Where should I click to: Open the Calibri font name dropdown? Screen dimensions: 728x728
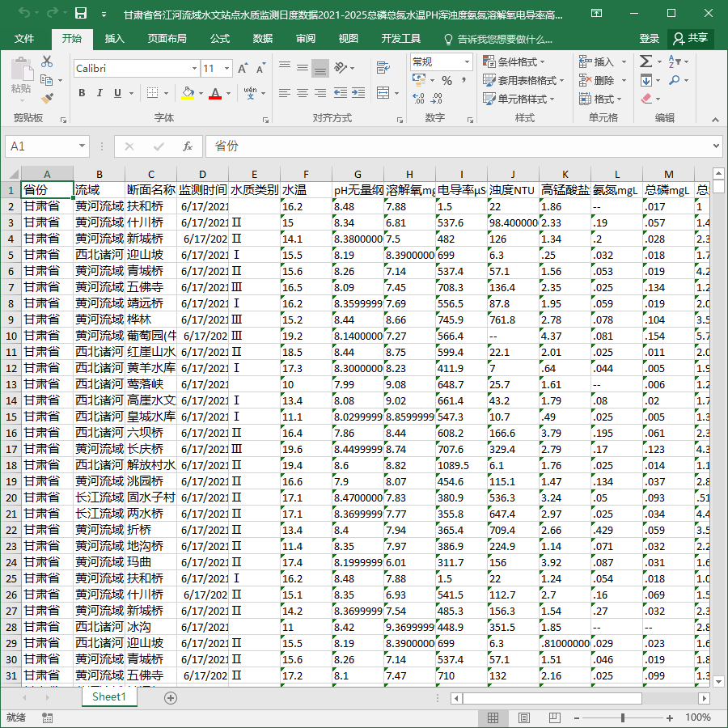[x=194, y=69]
